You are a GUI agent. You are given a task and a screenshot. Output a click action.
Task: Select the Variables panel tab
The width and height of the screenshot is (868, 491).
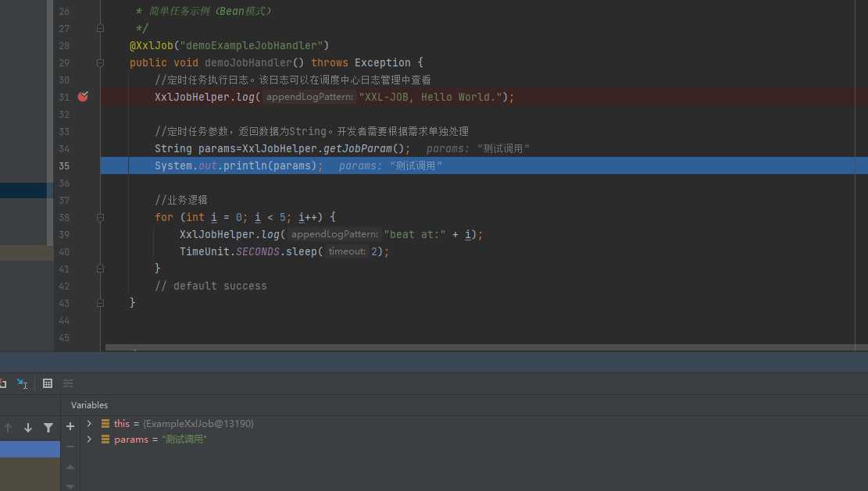89,405
